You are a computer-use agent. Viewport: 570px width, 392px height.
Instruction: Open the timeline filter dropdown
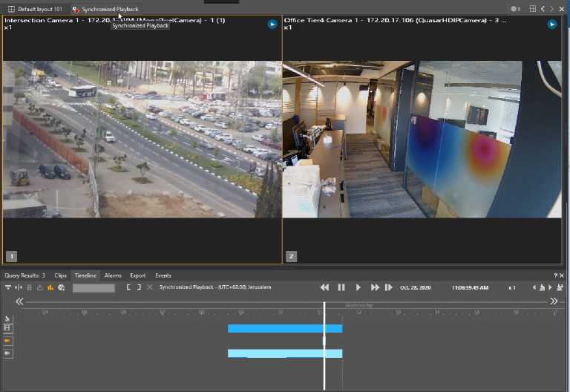(8, 287)
